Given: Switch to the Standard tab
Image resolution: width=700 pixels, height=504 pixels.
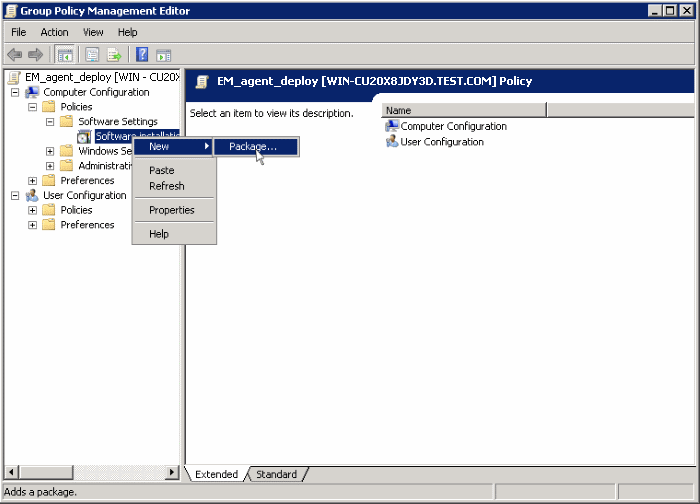Looking at the screenshot, I should click(276, 474).
